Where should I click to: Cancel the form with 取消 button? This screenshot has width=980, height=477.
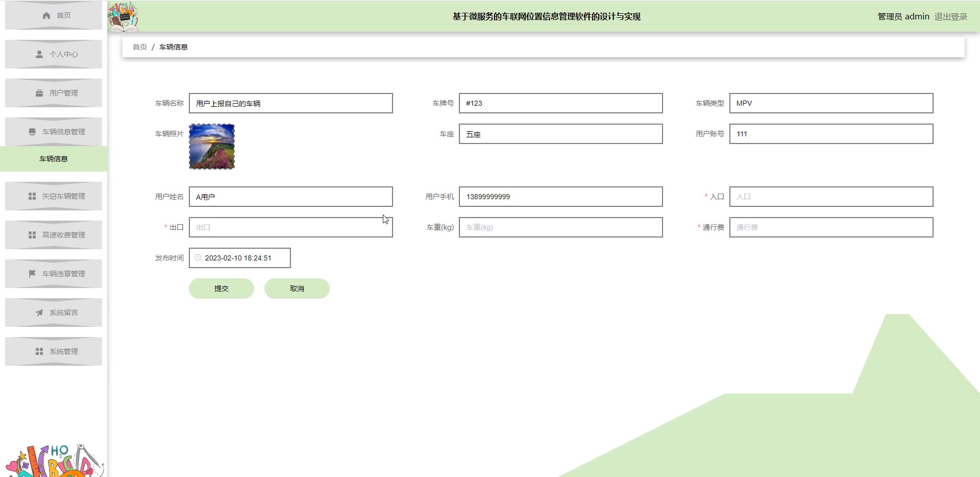click(x=297, y=289)
